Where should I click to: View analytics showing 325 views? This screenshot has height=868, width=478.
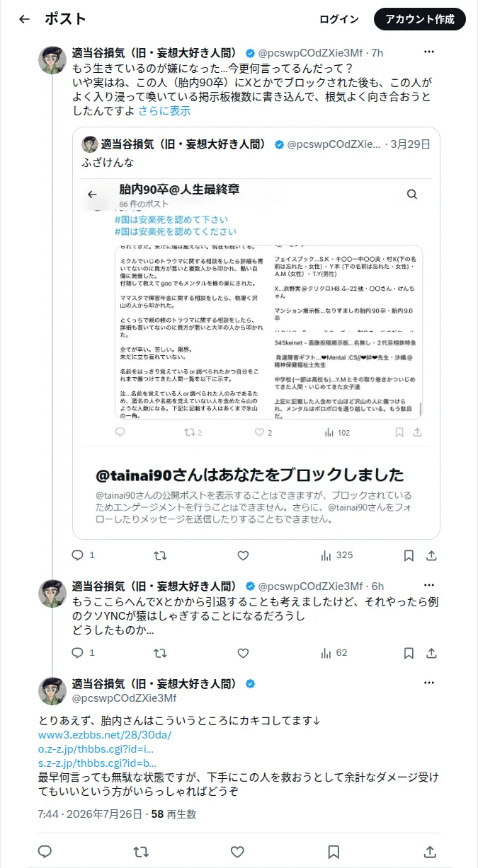tap(336, 555)
